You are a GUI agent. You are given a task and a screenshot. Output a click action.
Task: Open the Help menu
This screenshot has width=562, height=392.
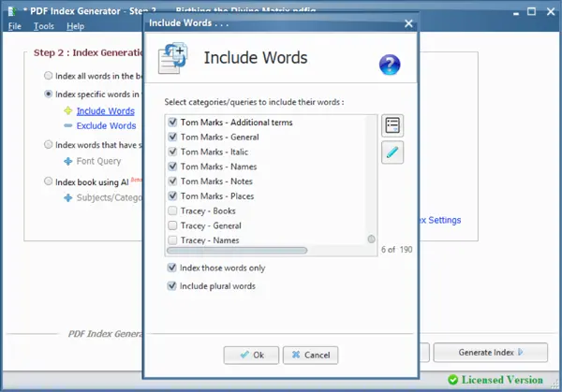(x=75, y=26)
